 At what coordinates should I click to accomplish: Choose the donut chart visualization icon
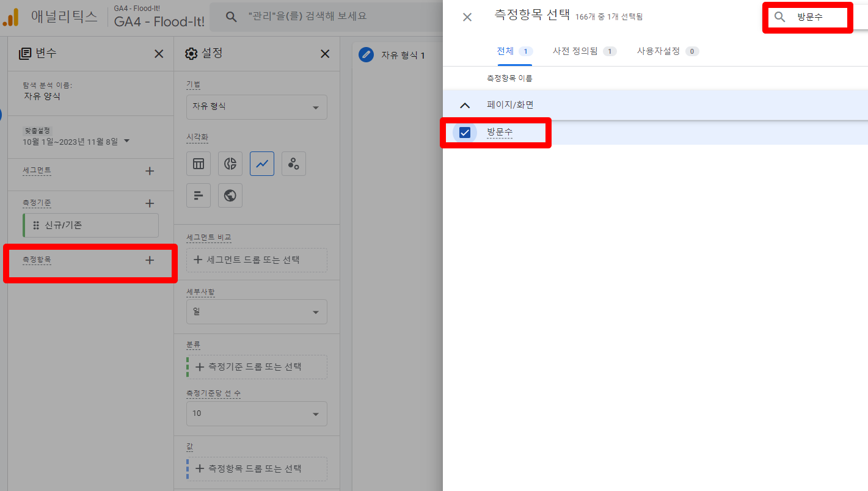[x=230, y=164]
